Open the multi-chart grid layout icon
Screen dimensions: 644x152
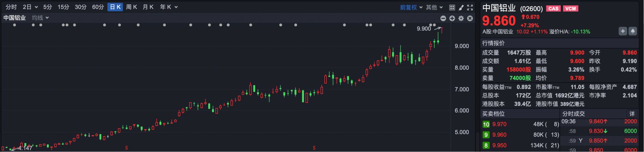coord(452,7)
